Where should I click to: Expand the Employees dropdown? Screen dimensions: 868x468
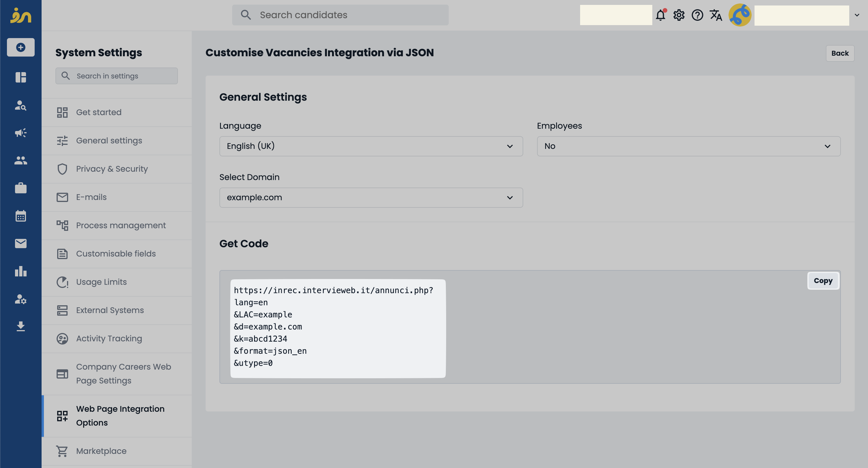click(x=688, y=146)
